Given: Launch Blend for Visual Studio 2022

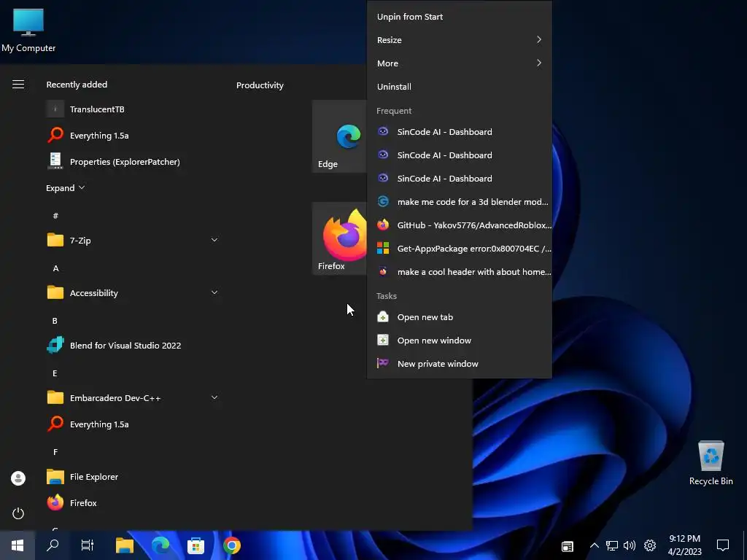Looking at the screenshot, I should tap(133, 345).
